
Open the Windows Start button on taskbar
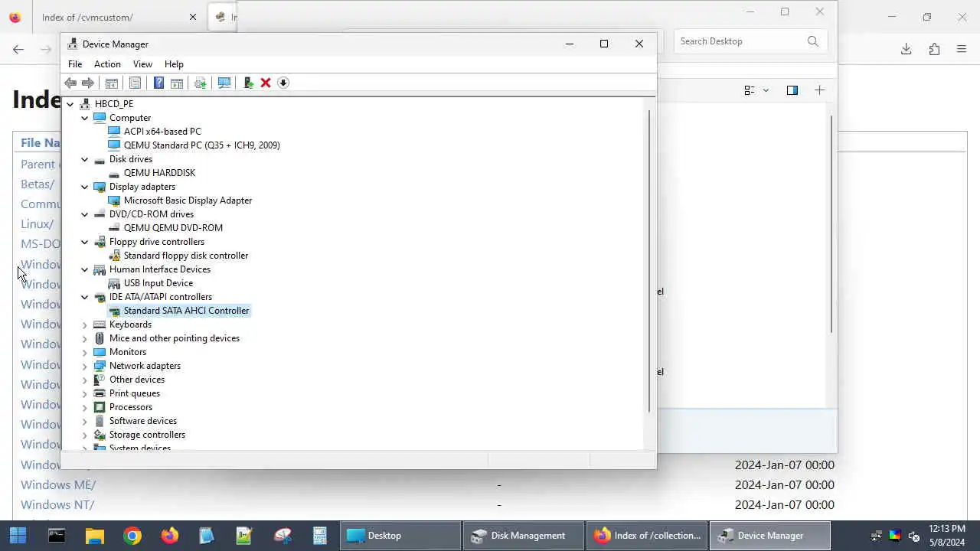(18, 536)
